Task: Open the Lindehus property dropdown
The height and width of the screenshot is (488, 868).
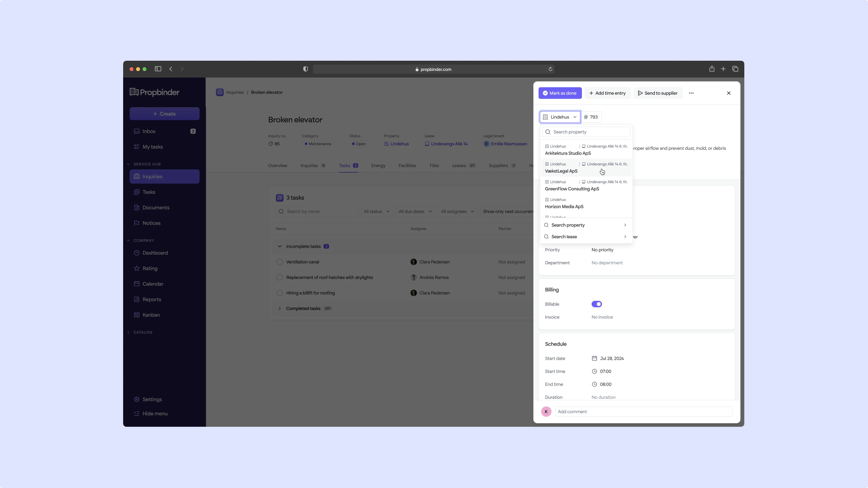Action: pos(560,117)
